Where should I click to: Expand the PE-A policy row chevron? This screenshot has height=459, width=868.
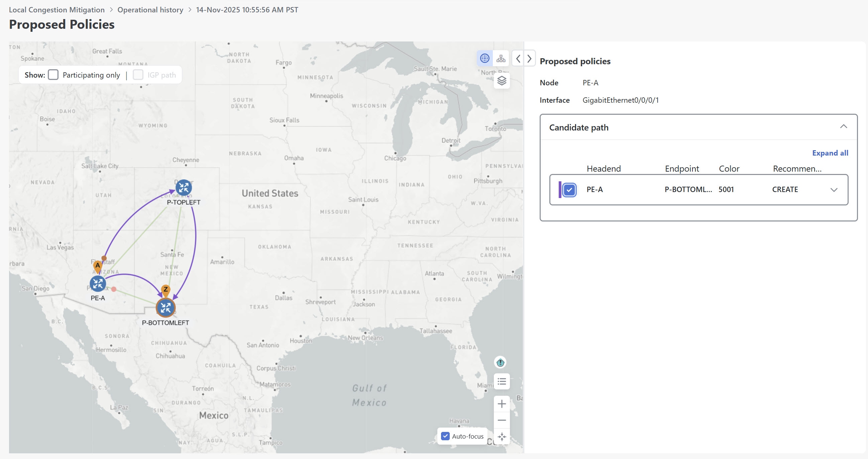(834, 190)
